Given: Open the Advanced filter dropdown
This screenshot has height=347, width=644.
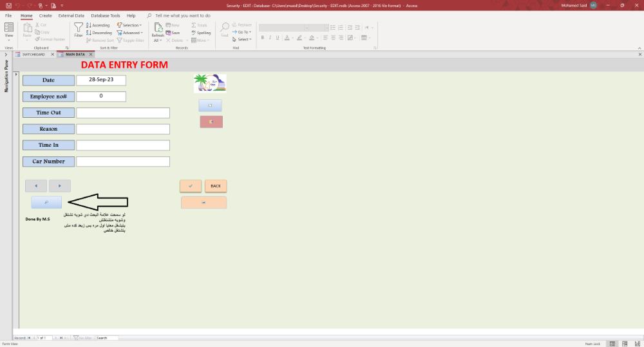Looking at the screenshot, I should click(x=131, y=32).
